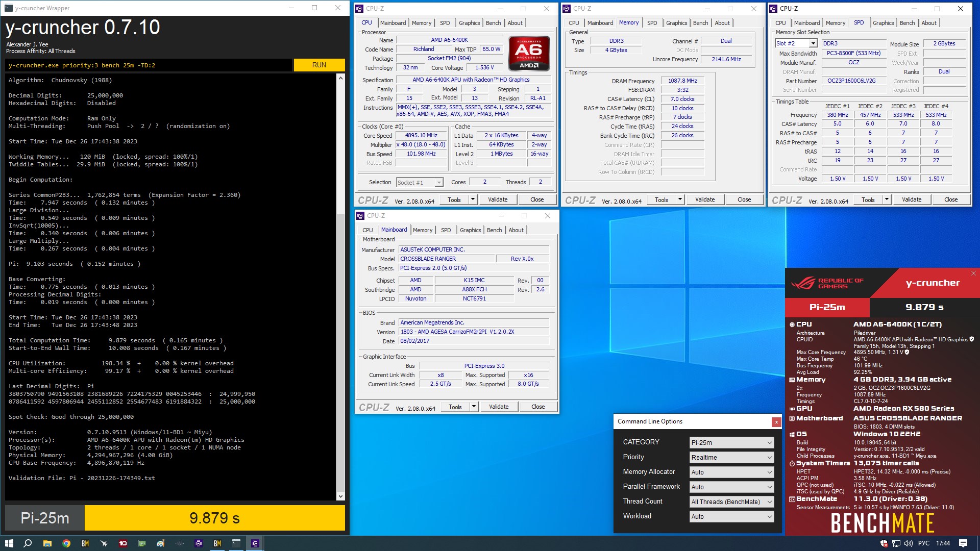Expand Tools arrow in CPU-Z Memory window

point(680,199)
